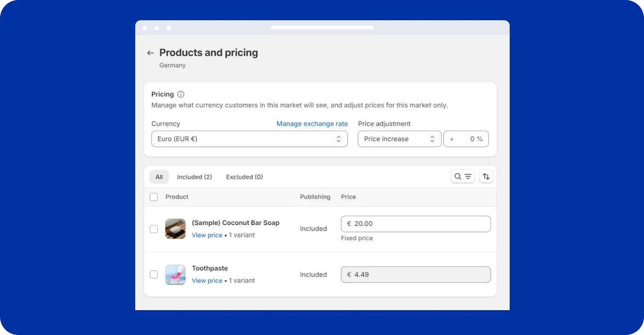This screenshot has width=644, height=335.
Task: Click View price under Coconut Bar Soap
Action: (207, 235)
